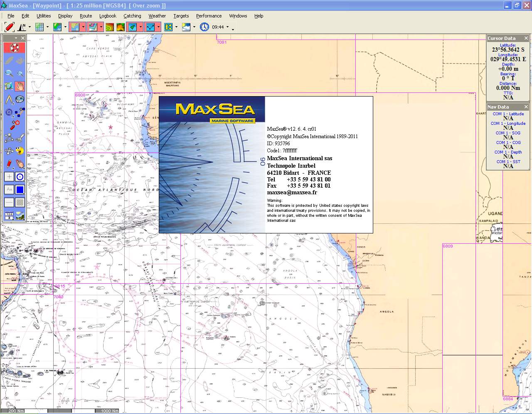The image size is (532, 414).
Task: Click the yellow smiley face tool
Action: [x=20, y=150]
